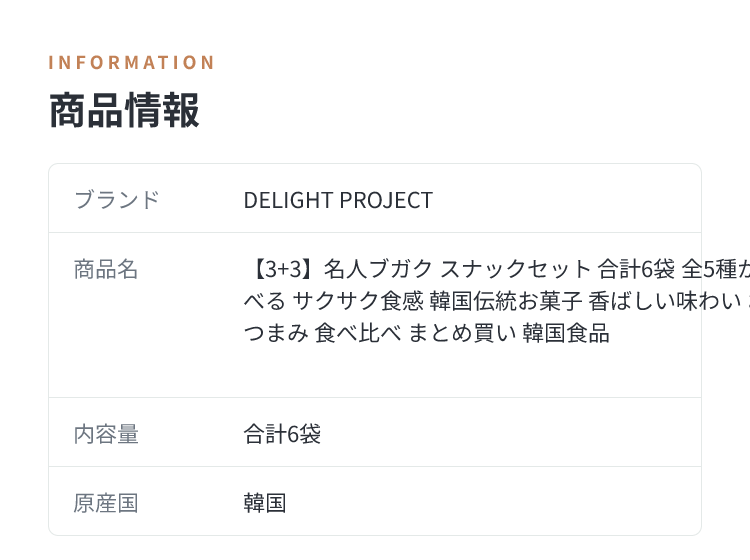Select the 原産国 row label
The width and height of the screenshot is (750, 560).
[106, 504]
